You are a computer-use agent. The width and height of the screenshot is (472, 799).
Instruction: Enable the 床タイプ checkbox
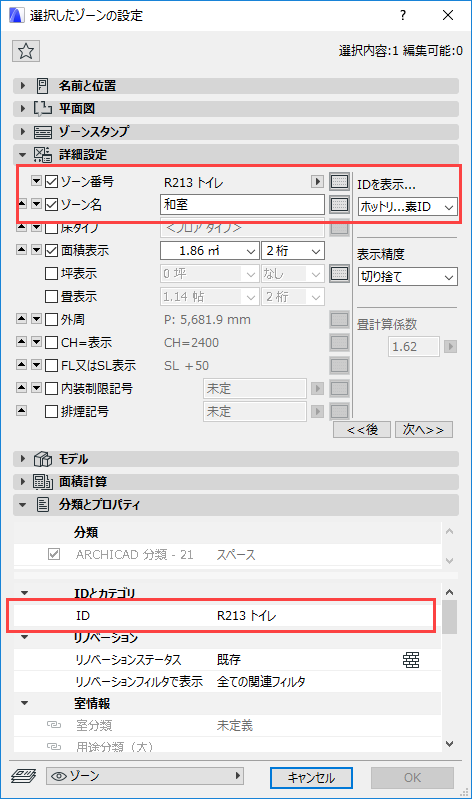[51, 227]
